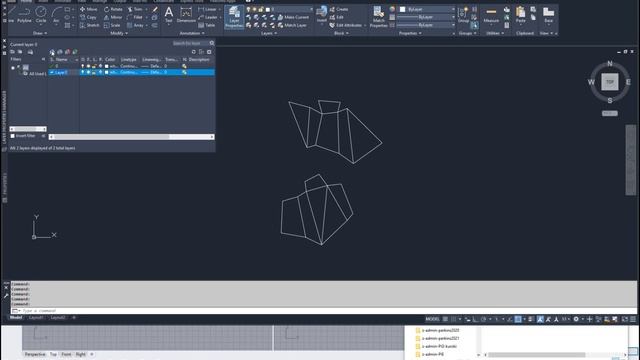Toggle ortho mode in status bar
640x360 pixels.
476,319
